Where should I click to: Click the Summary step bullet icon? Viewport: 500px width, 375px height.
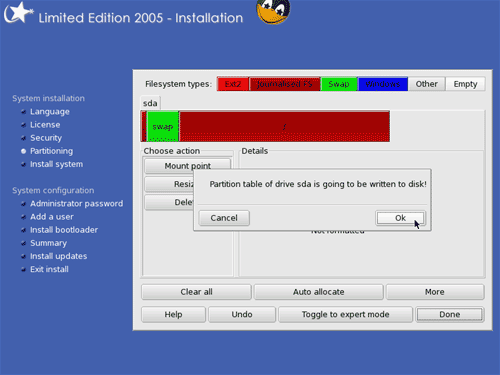click(x=23, y=243)
